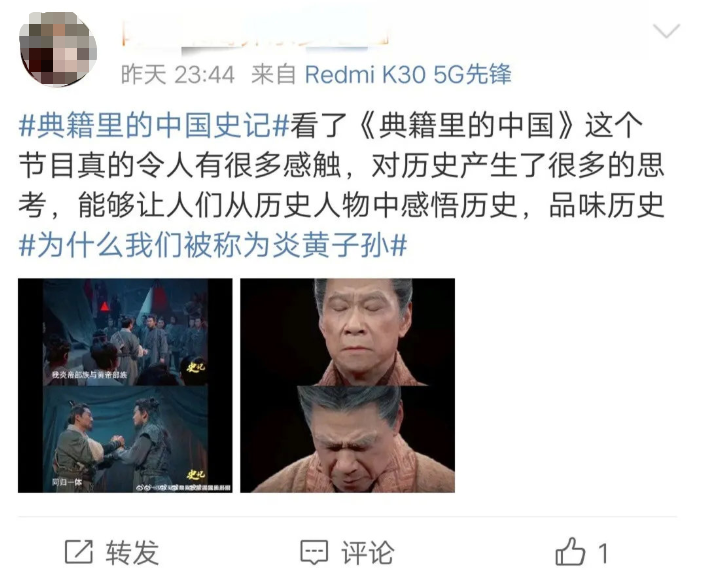Open the Redmi K30 5G先锋 source link
The width and height of the screenshot is (702, 578).
[x=408, y=74]
